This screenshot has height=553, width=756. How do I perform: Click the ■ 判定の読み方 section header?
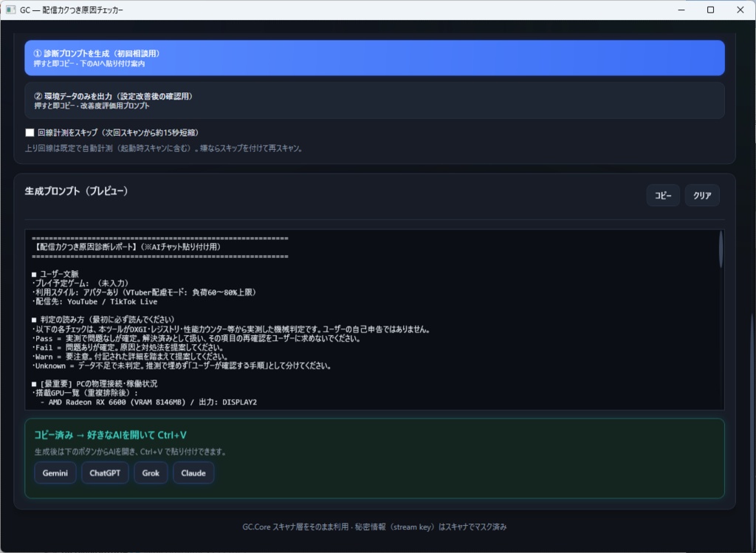click(x=103, y=320)
